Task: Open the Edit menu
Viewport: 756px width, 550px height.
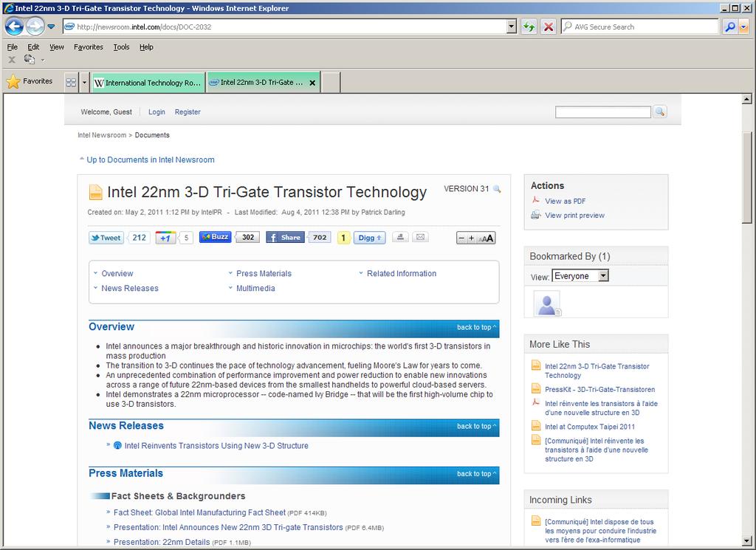Action: 33,47
